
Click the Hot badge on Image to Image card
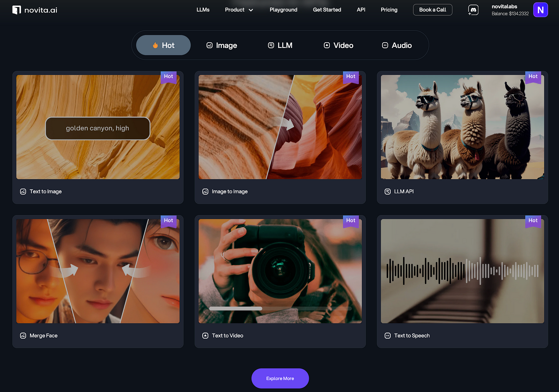pos(351,77)
